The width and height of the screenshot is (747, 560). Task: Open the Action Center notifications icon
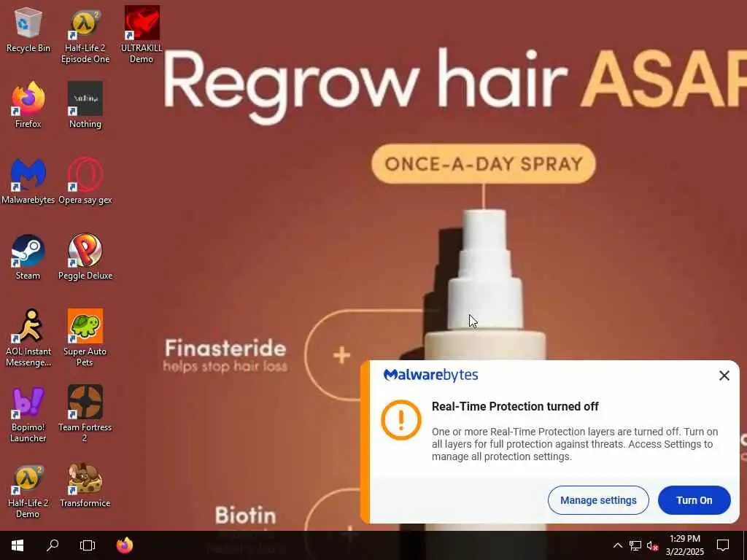coord(723,545)
